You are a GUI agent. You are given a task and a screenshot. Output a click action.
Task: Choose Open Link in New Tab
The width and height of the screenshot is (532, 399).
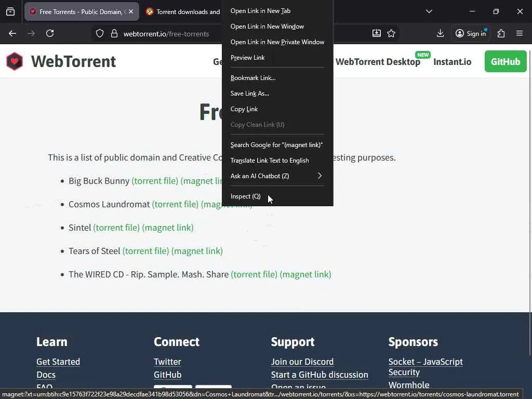(277, 11)
